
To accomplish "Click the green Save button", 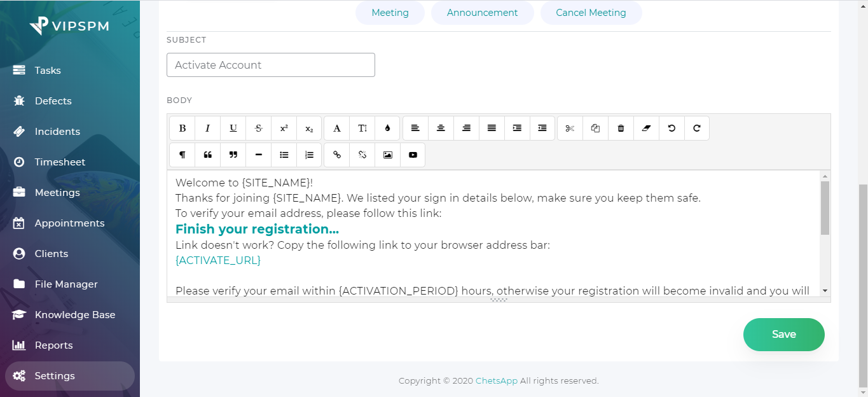I will click(783, 335).
